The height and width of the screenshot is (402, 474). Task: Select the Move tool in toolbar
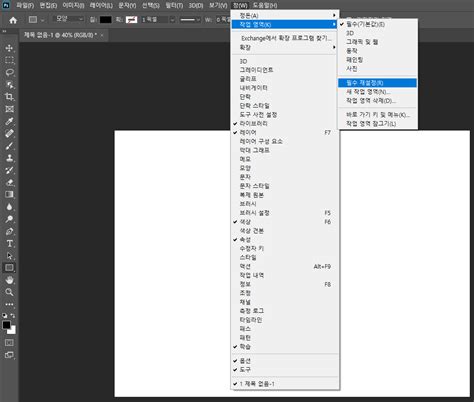point(9,48)
